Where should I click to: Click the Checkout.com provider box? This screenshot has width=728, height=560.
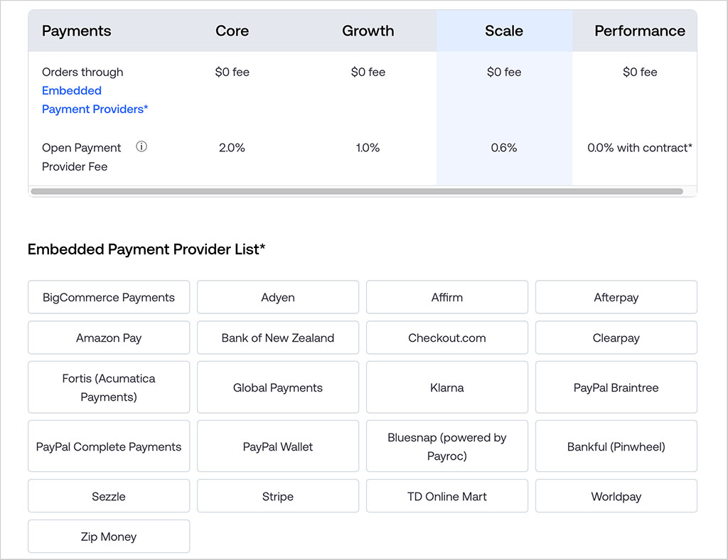click(x=446, y=338)
